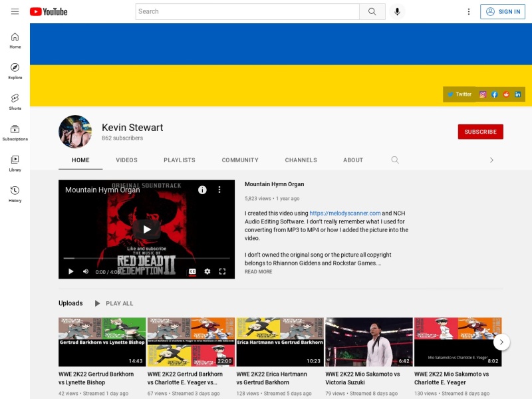Show more uploads with the carousel arrow
Image resolution: width=532 pixels, height=399 pixels.
(x=501, y=342)
